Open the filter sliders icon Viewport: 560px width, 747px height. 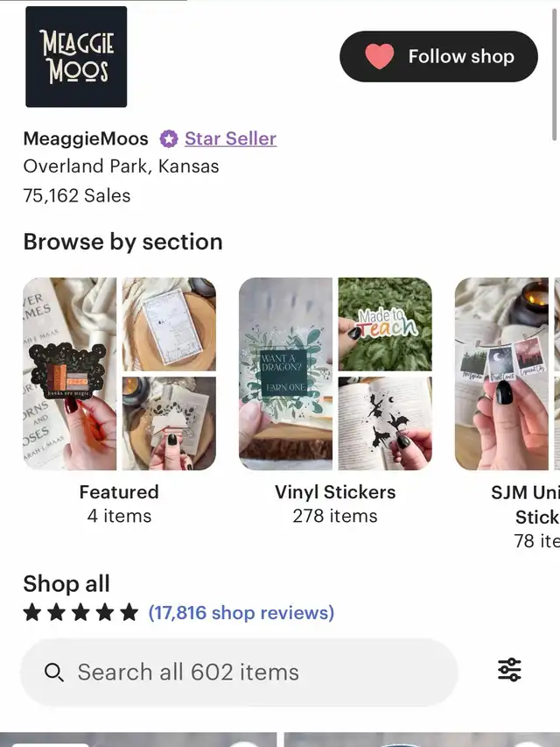coord(509,670)
